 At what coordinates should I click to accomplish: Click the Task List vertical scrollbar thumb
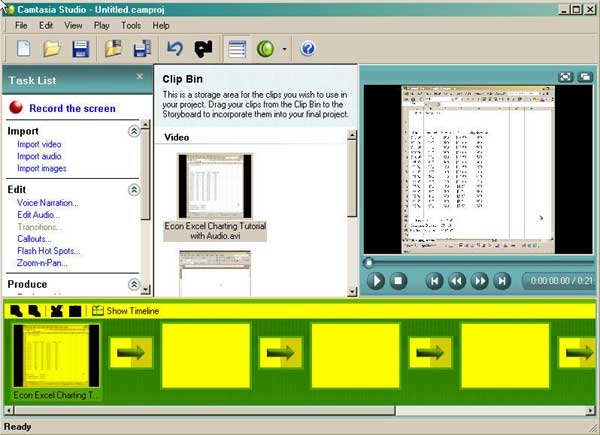click(145, 174)
